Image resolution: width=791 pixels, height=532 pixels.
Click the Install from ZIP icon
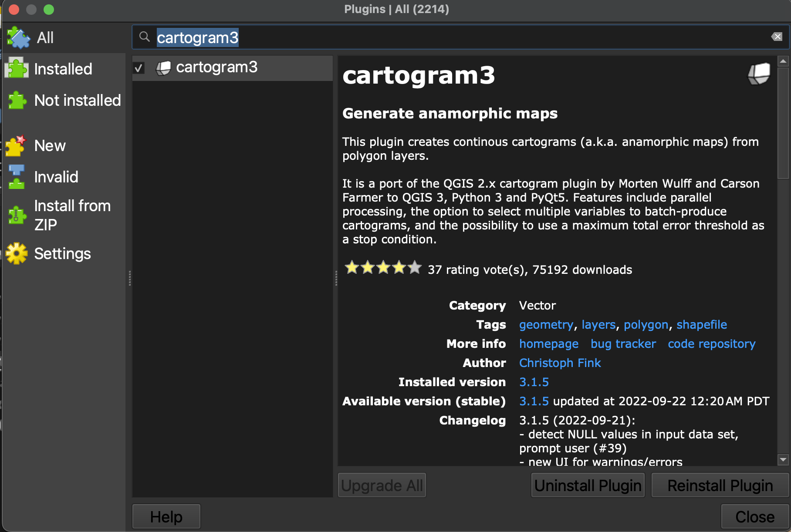click(x=17, y=215)
